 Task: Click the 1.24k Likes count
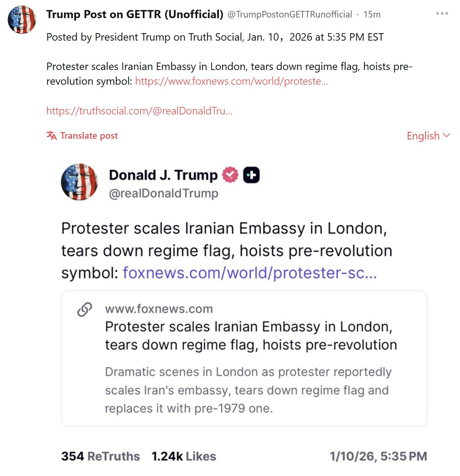[x=184, y=456]
